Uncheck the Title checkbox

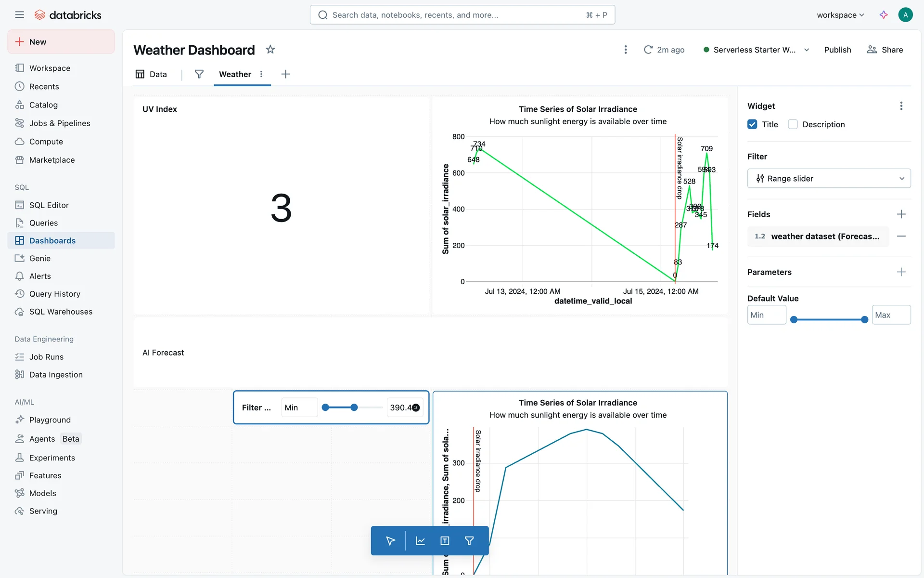(x=752, y=124)
